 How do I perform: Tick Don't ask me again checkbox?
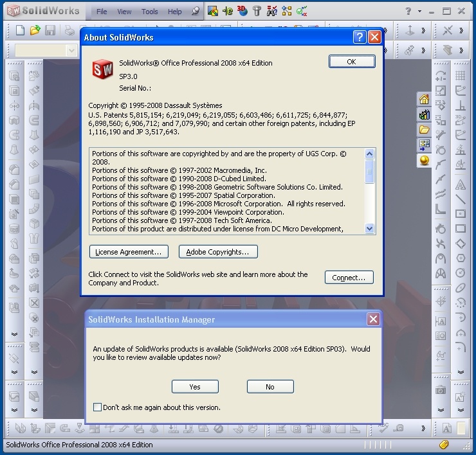(x=97, y=407)
